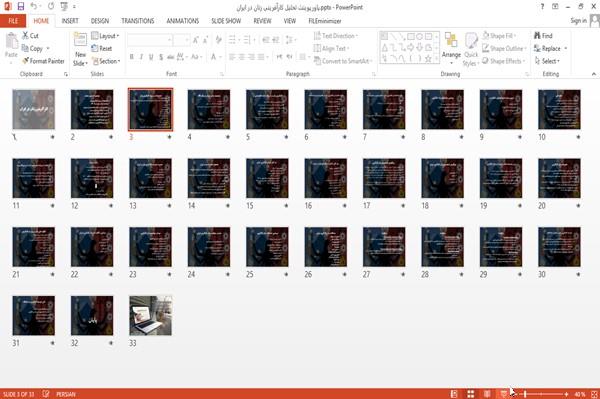Expand the Copy dropdown arrow
The height and width of the screenshot is (399, 600).
tap(48, 49)
